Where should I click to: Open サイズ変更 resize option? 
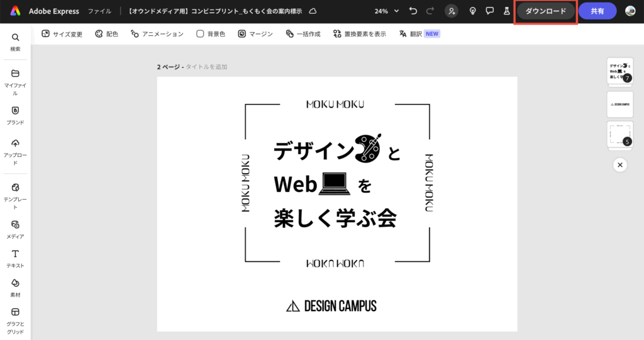pyautogui.click(x=62, y=34)
